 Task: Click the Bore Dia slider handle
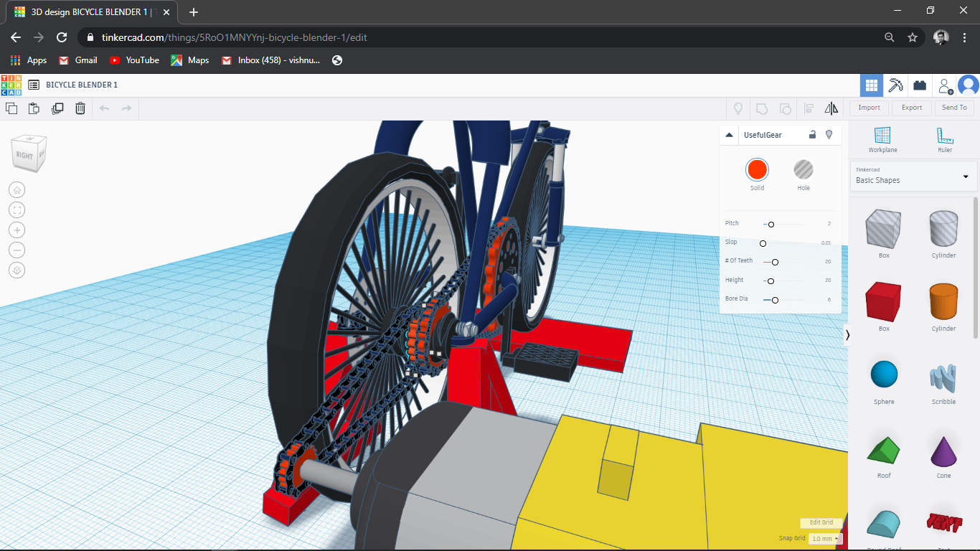point(775,300)
